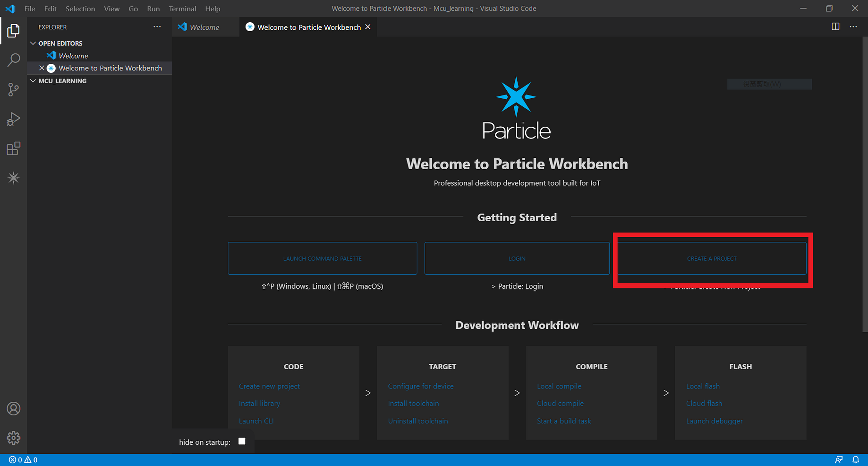The width and height of the screenshot is (868, 466).
Task: Click the Accounts icon near the bottom
Action: click(14, 408)
